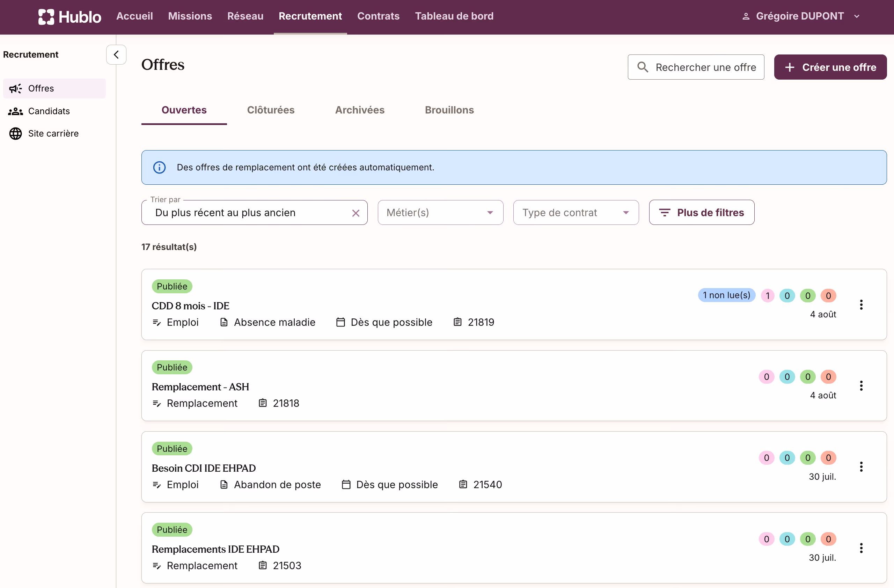
Task: Click orange counter on Remplacement - ASH offer
Action: [x=828, y=377]
